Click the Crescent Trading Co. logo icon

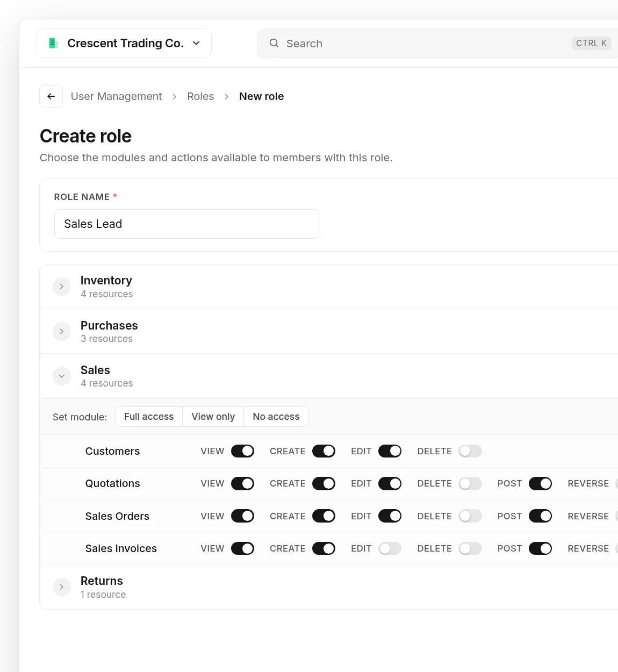click(53, 43)
